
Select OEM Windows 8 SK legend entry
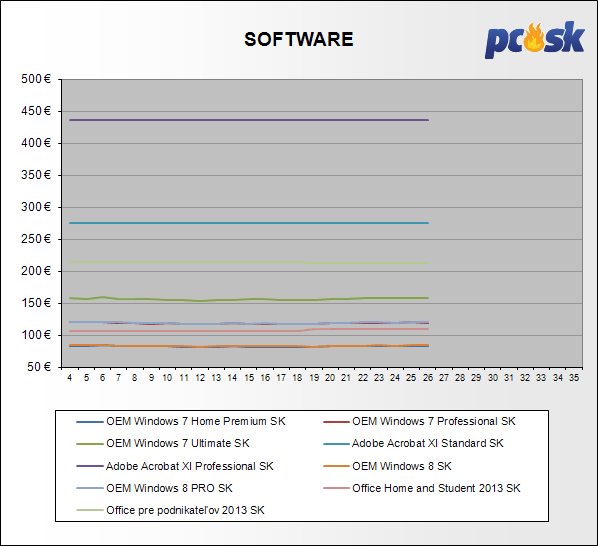[x=387, y=466]
